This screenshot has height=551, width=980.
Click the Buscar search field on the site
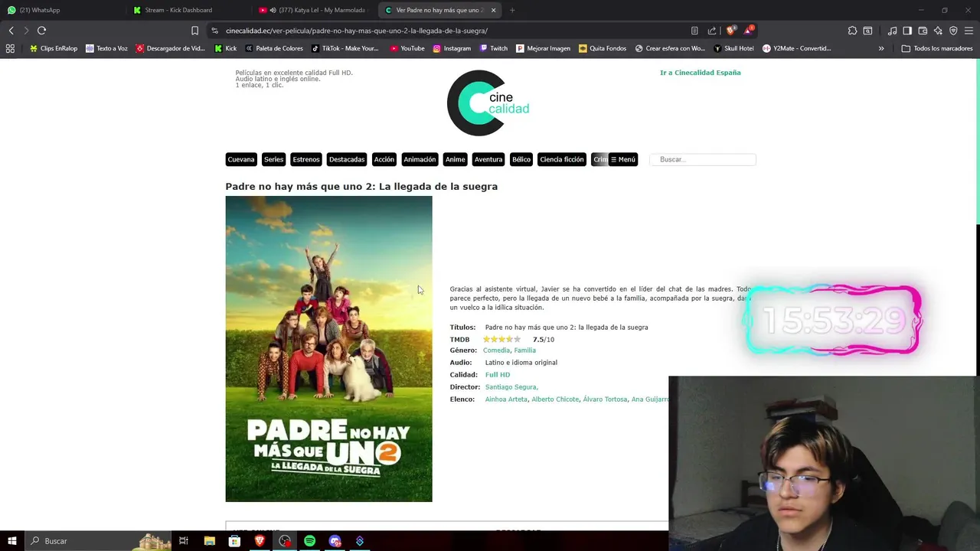coord(703,159)
